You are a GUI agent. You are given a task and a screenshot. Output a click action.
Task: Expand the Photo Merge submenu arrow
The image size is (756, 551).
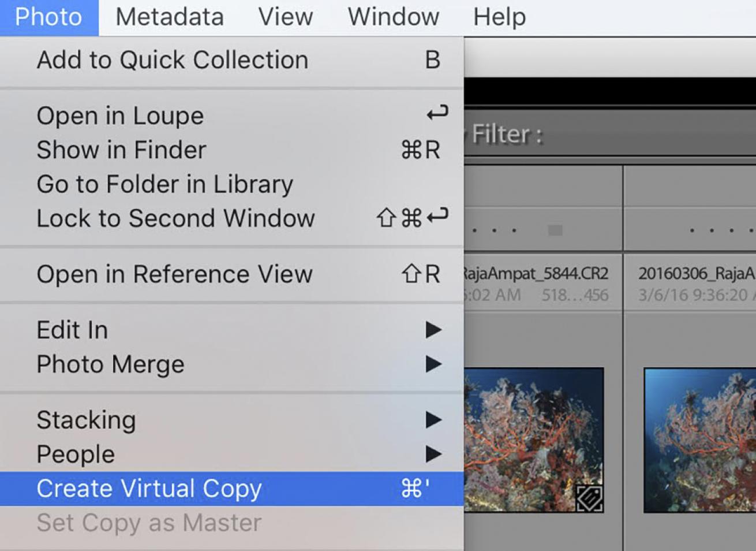pyautogui.click(x=433, y=364)
